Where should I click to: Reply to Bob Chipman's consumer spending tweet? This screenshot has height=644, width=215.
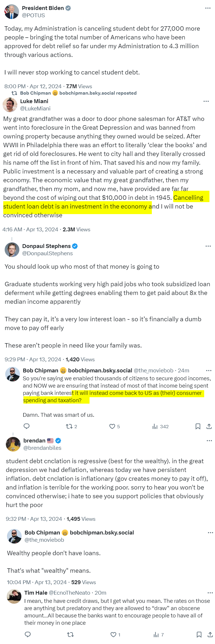[x=27, y=426]
